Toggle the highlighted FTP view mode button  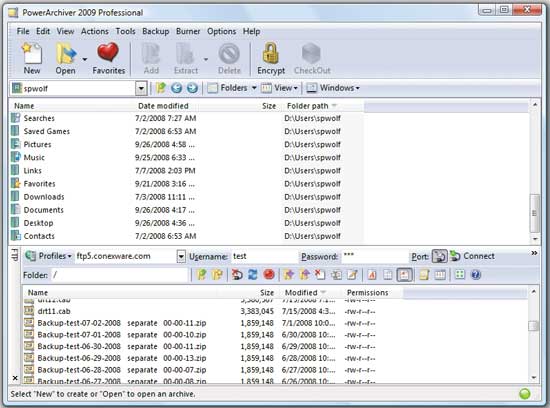[x=404, y=275]
